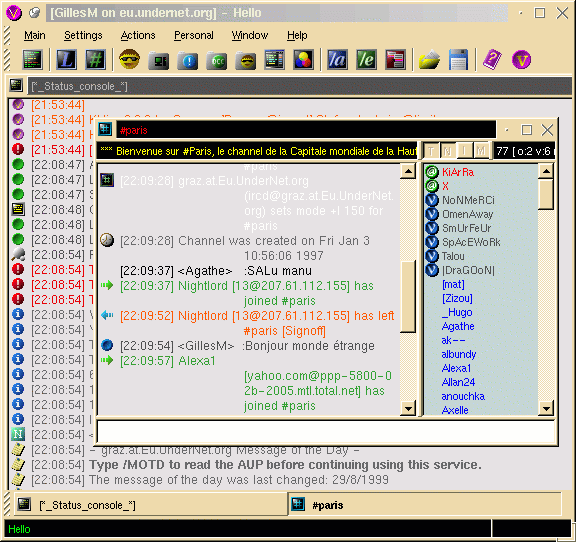Click the globe icon in title bar
Screen dimensions: 576x542
[35, 13]
